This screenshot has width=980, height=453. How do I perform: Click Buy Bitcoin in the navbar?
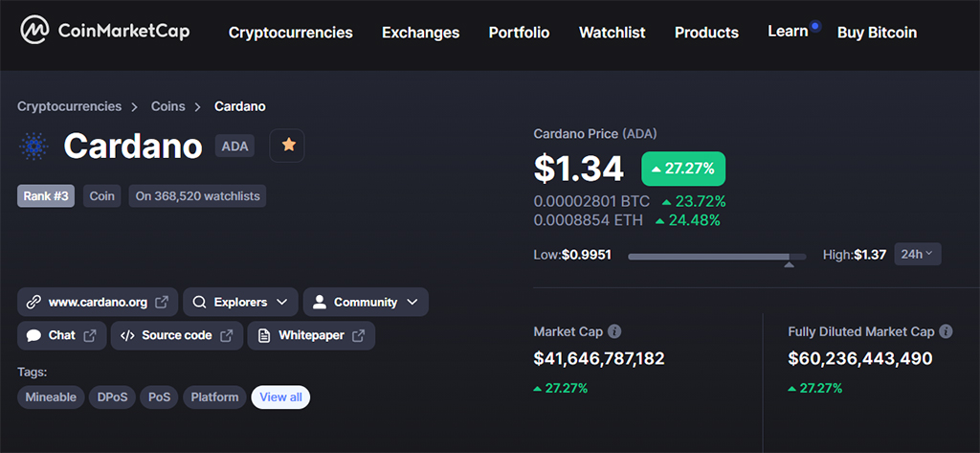[x=877, y=33]
